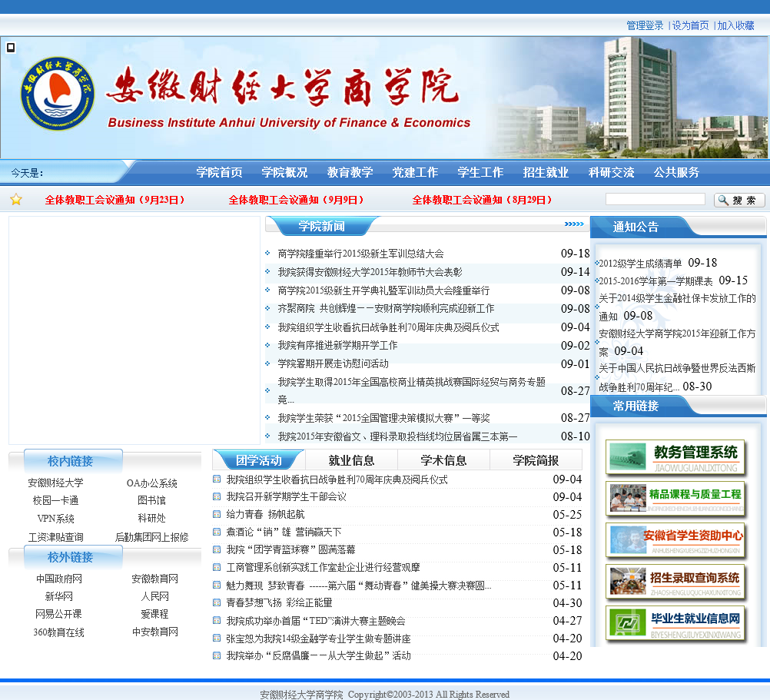Open 管理登录 link

(645, 25)
